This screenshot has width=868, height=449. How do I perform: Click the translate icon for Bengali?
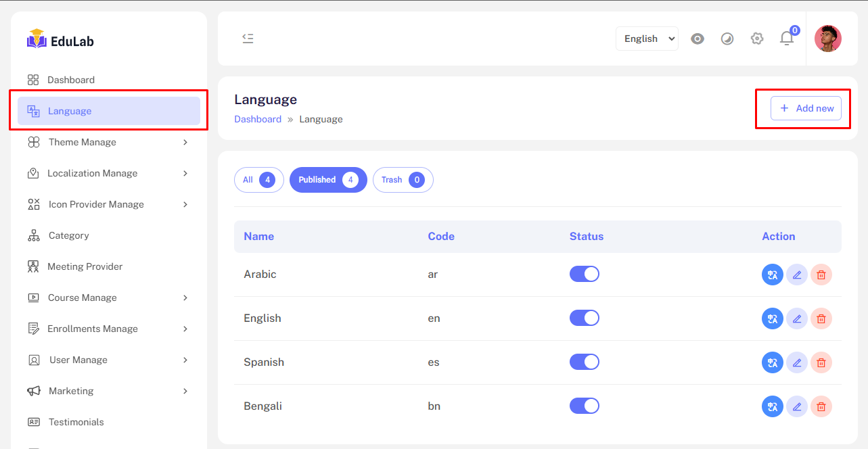tap(773, 406)
